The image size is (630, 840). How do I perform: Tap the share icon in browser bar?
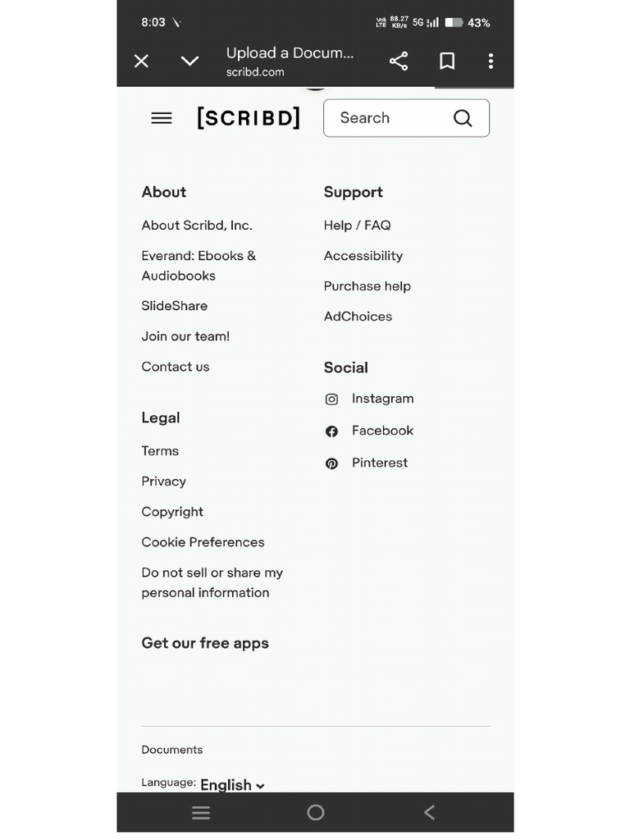399,62
